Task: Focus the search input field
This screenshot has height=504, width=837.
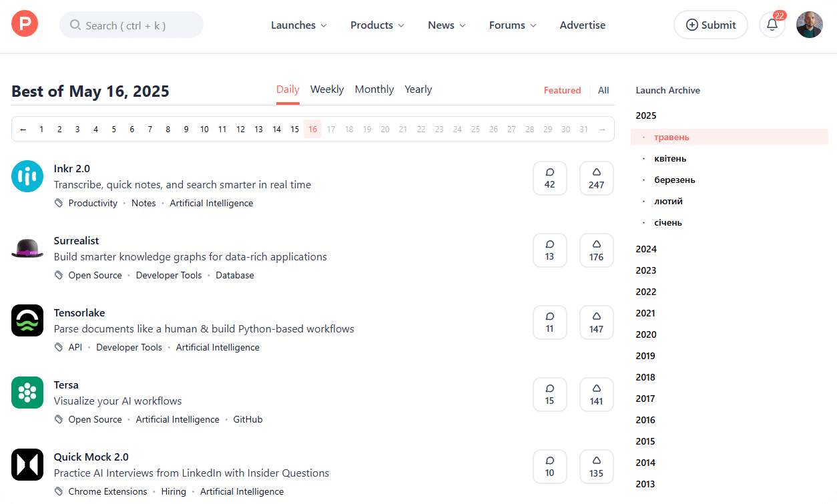Action: click(x=131, y=25)
